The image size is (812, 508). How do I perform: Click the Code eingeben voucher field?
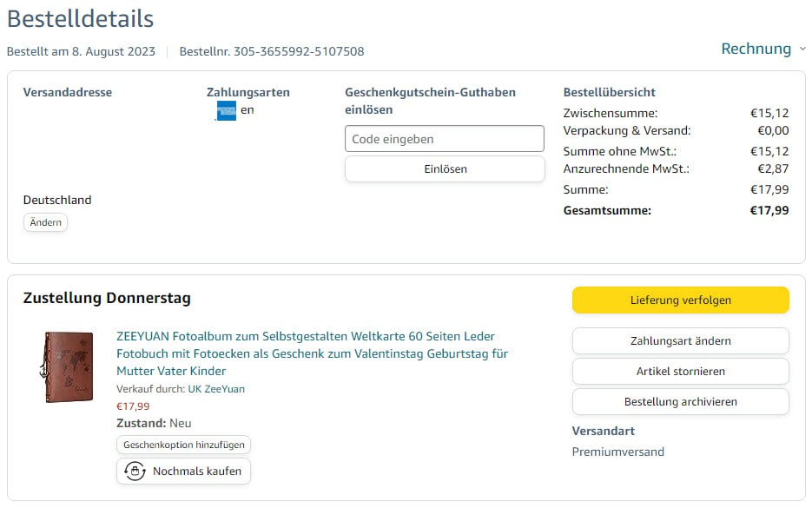click(444, 139)
